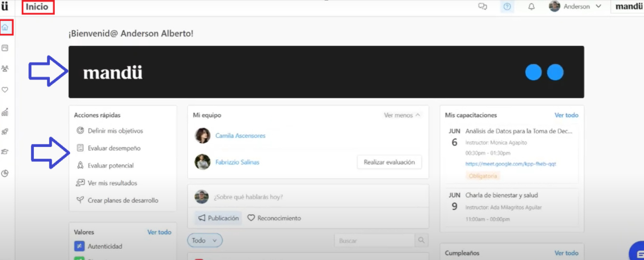Screen dimensions: 644x260
Task: Click Ver todo in Cumpleaños
Action: point(566,253)
